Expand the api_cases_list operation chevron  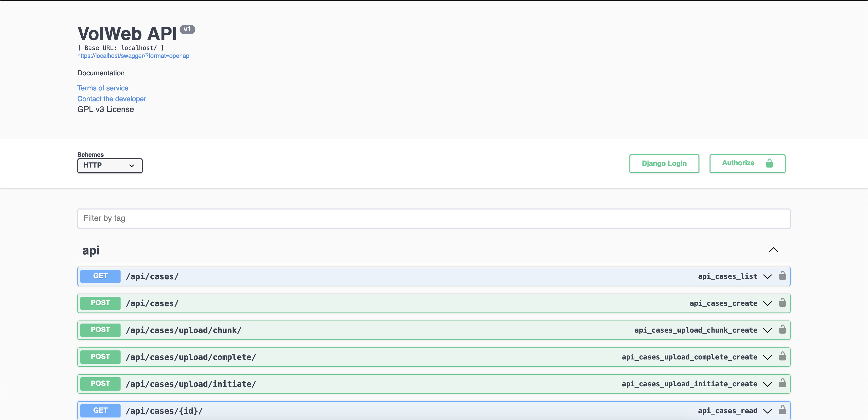point(767,277)
